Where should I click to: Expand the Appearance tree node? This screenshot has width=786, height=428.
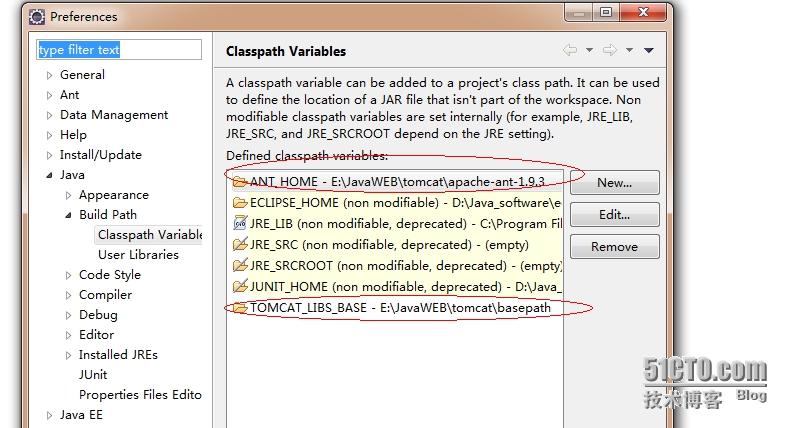68,195
